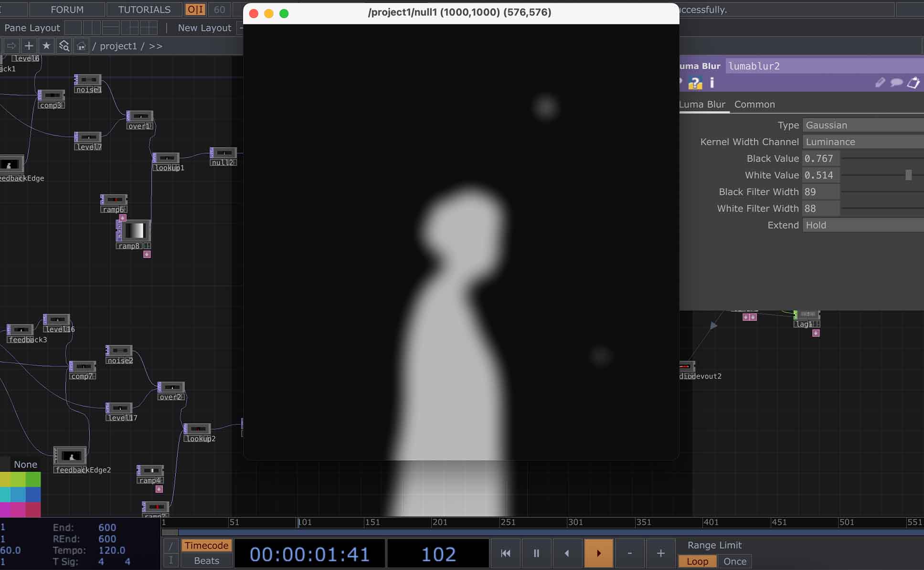924x570 pixels.
Task: Switch to the Common tab
Action: (x=754, y=104)
